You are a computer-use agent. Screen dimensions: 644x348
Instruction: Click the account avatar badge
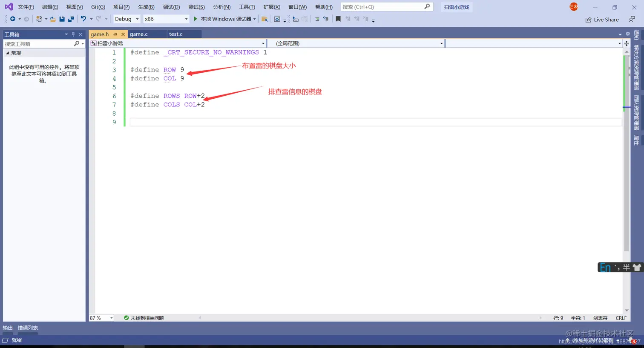[x=574, y=6]
